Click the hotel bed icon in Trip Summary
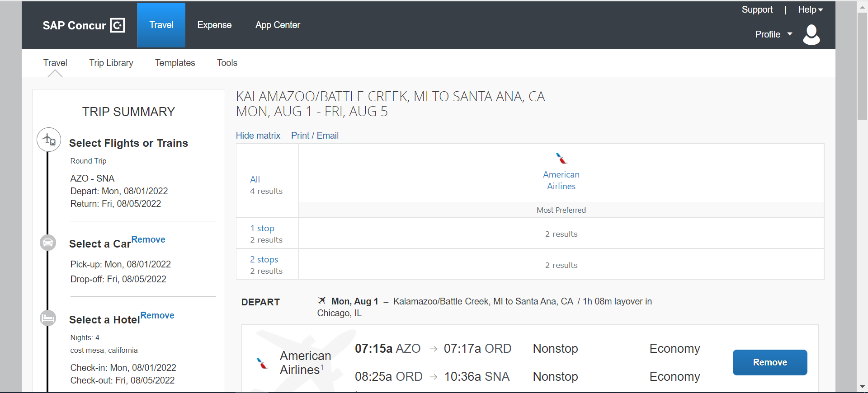The image size is (868, 393). click(48, 318)
